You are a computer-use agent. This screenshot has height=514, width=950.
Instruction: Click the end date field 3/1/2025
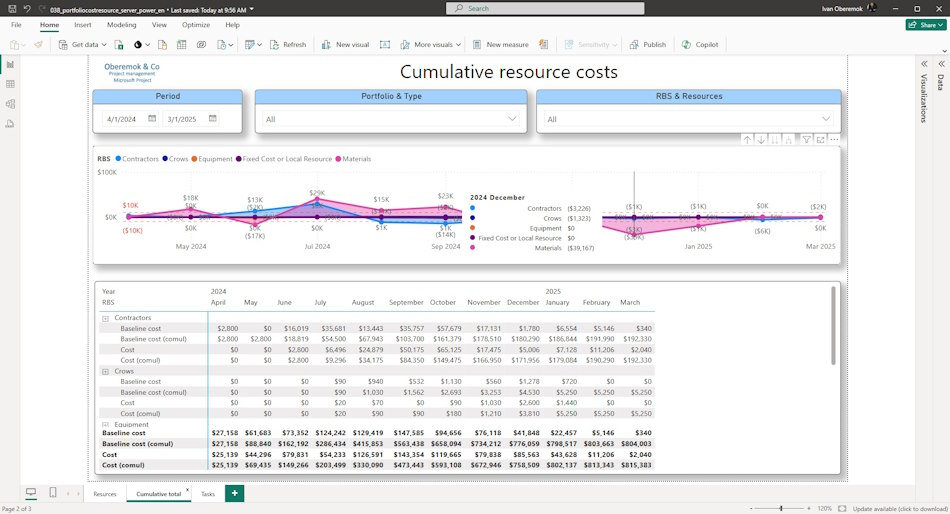(x=183, y=119)
